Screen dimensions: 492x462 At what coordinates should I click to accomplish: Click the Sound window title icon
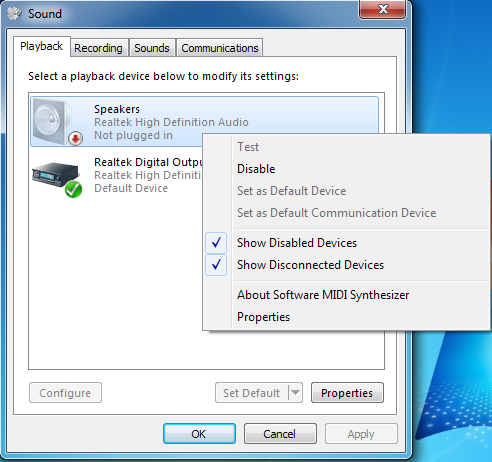[x=14, y=14]
